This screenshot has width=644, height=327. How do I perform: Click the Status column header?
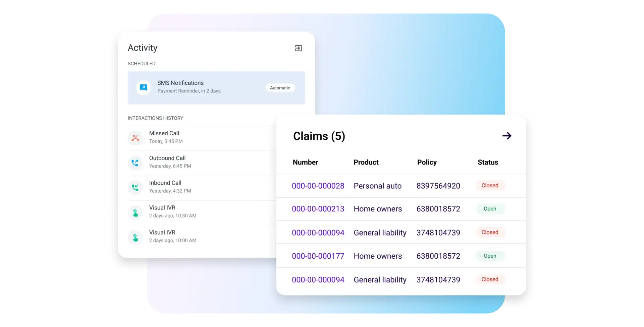[487, 162]
